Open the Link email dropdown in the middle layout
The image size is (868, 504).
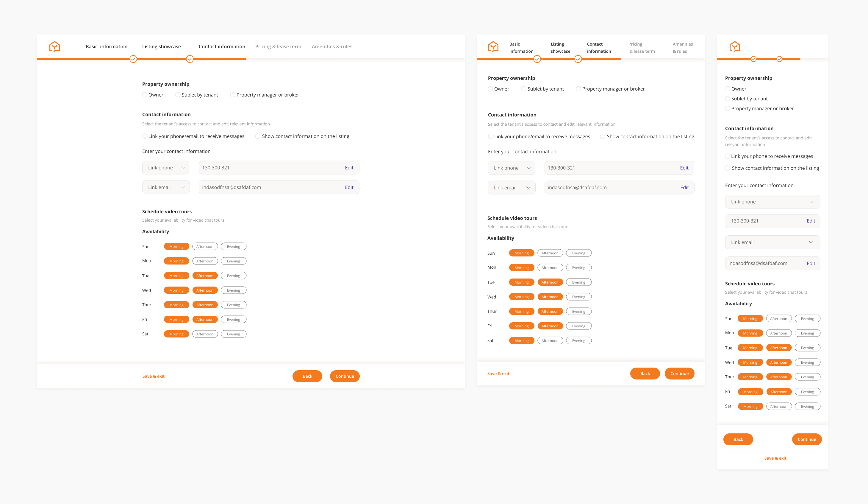[512, 188]
